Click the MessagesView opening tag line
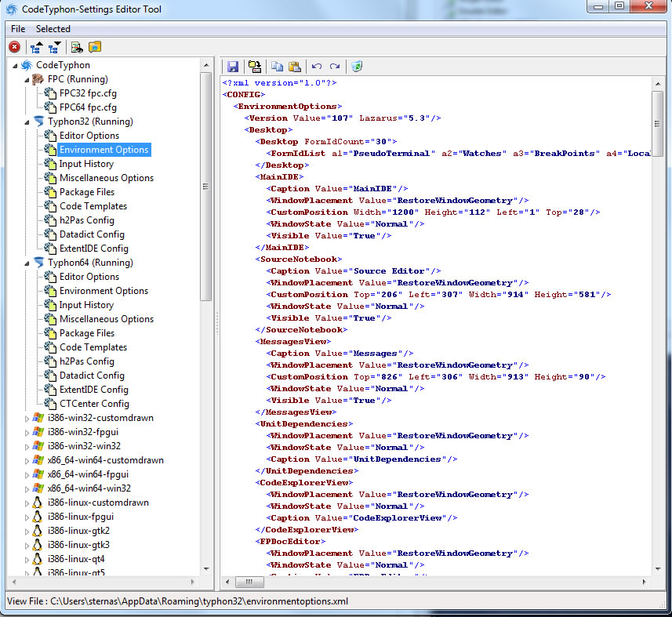The image size is (672, 617). 293,342
